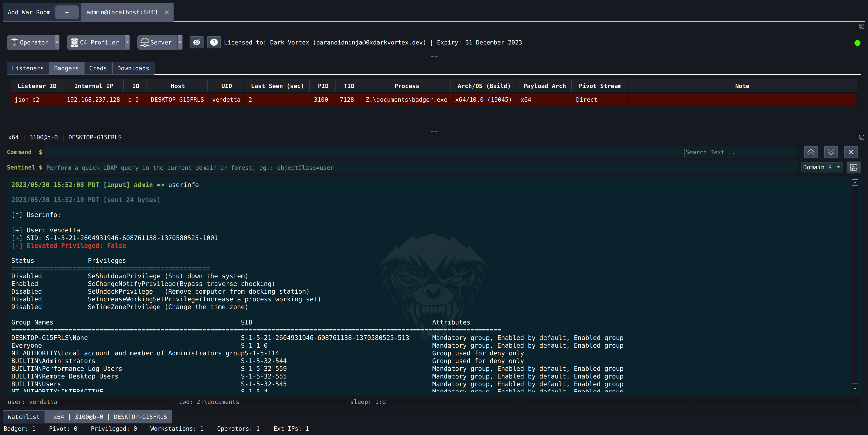
Task: Open the help question mark icon
Action: coord(214,42)
